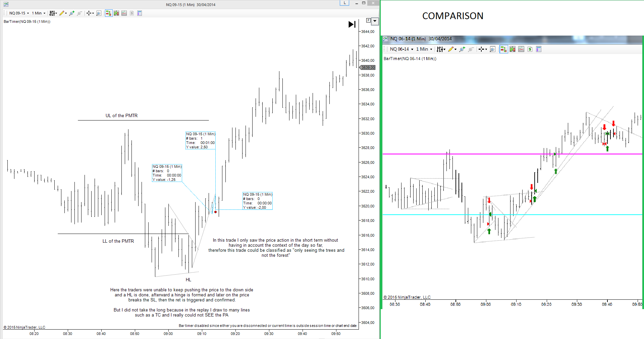Screen dimensions: 644x339
Task: Maximize the NQ 09-15 chart window
Action: tap(364, 3)
